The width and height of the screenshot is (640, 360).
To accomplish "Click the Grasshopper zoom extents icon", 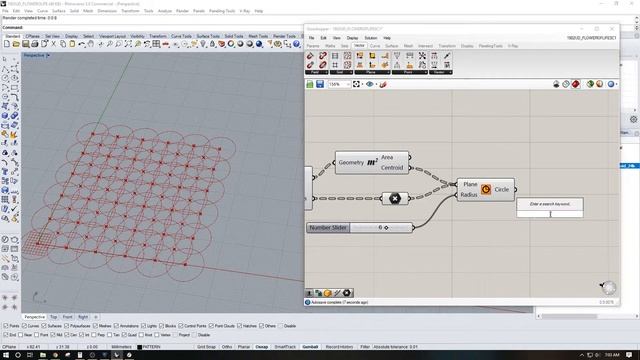I will (356, 84).
